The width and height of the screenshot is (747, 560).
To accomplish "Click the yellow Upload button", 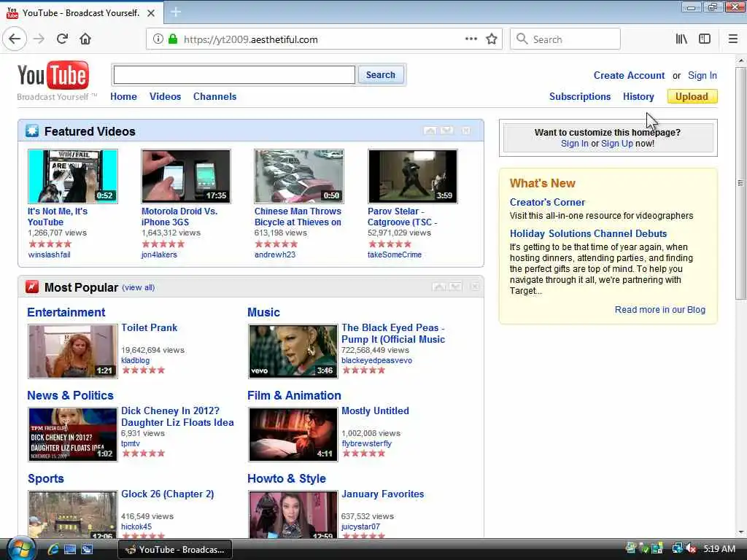I will click(692, 97).
